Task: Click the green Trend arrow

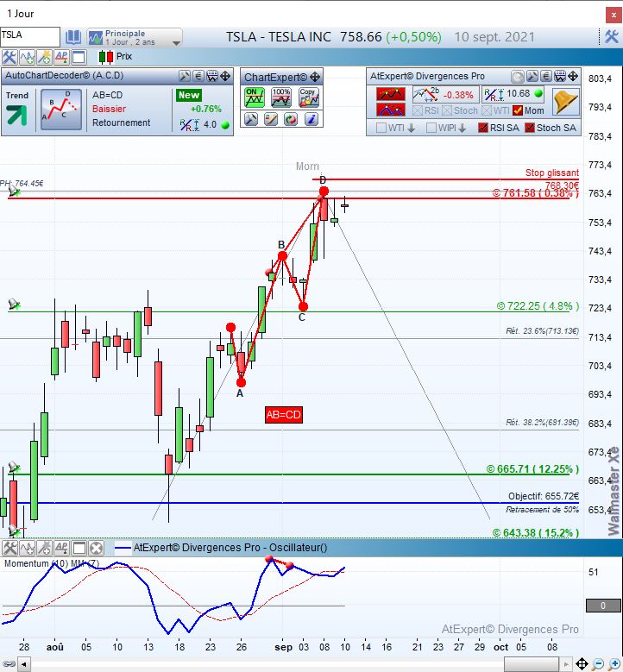Action: tap(16, 115)
